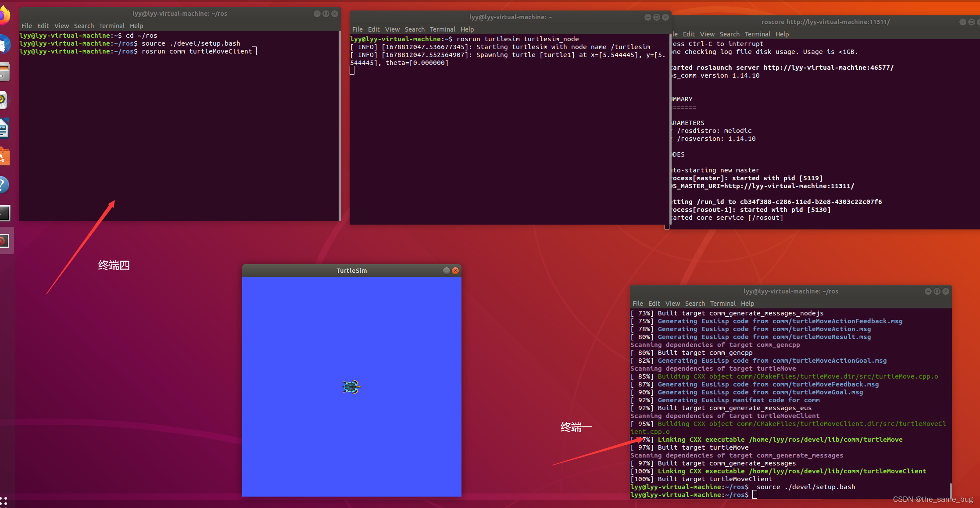Open Edit menu in build-output terminal
980x508 pixels.
(x=654, y=304)
